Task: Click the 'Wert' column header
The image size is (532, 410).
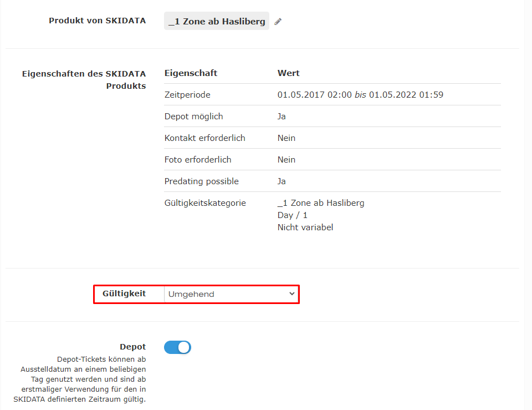Action: coord(288,73)
